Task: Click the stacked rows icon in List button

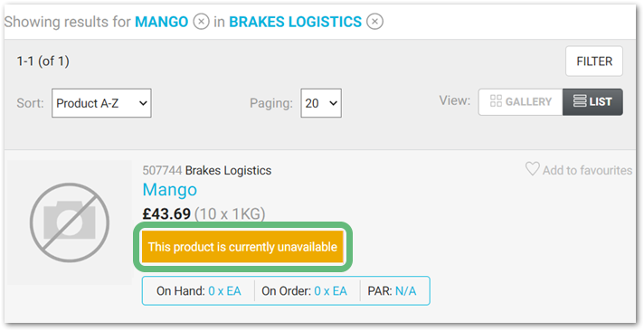Action: pyautogui.click(x=580, y=101)
